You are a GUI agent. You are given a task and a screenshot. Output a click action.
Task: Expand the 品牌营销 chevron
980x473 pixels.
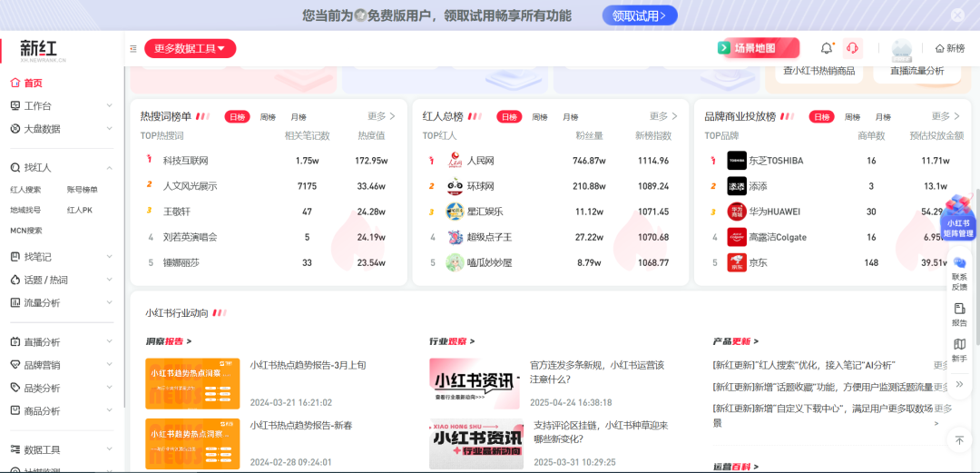(x=110, y=365)
